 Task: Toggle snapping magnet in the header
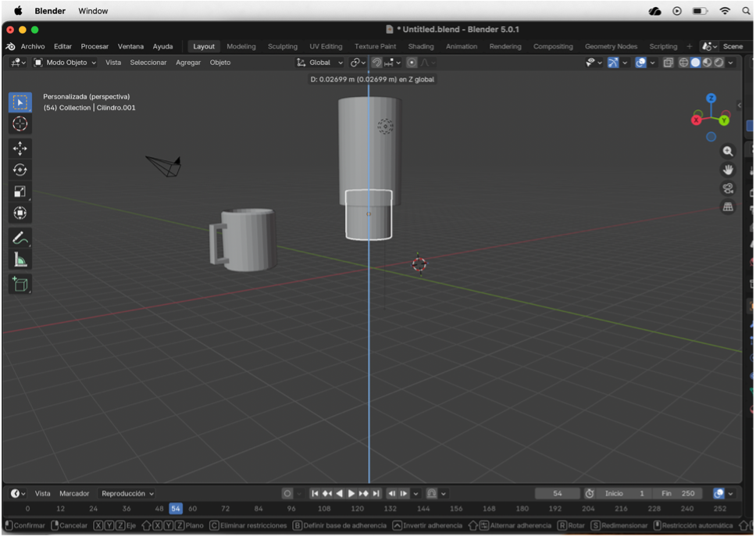tap(377, 63)
